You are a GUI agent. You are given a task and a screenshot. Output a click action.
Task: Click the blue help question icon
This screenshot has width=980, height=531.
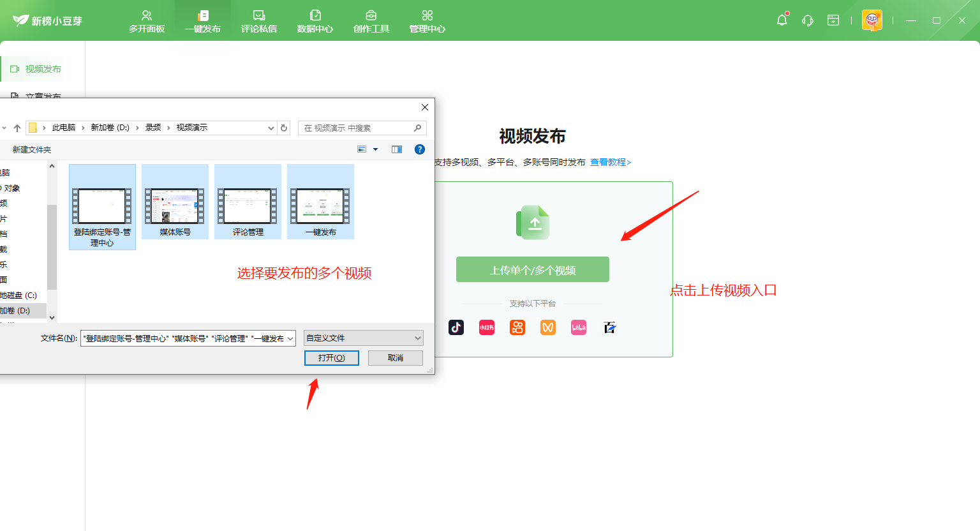(x=420, y=149)
